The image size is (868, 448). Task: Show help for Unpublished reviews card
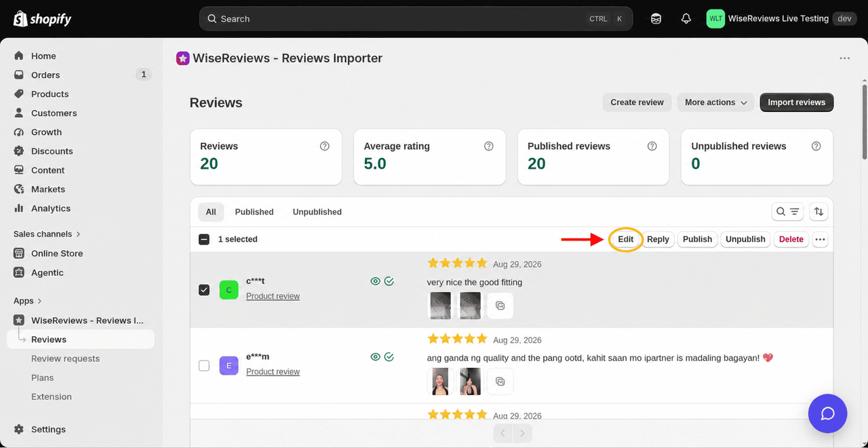coord(816,146)
